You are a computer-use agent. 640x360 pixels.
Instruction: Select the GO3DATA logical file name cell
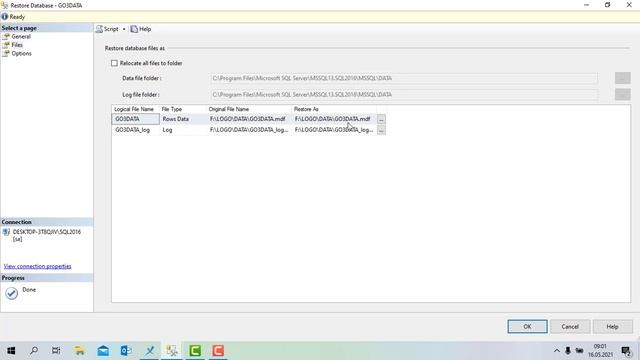(x=135, y=119)
